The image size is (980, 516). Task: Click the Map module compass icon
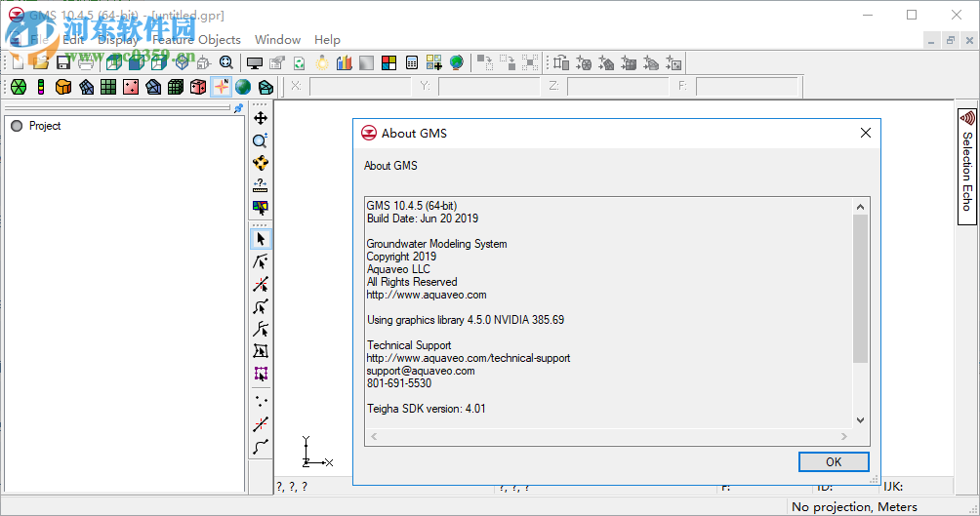221,87
